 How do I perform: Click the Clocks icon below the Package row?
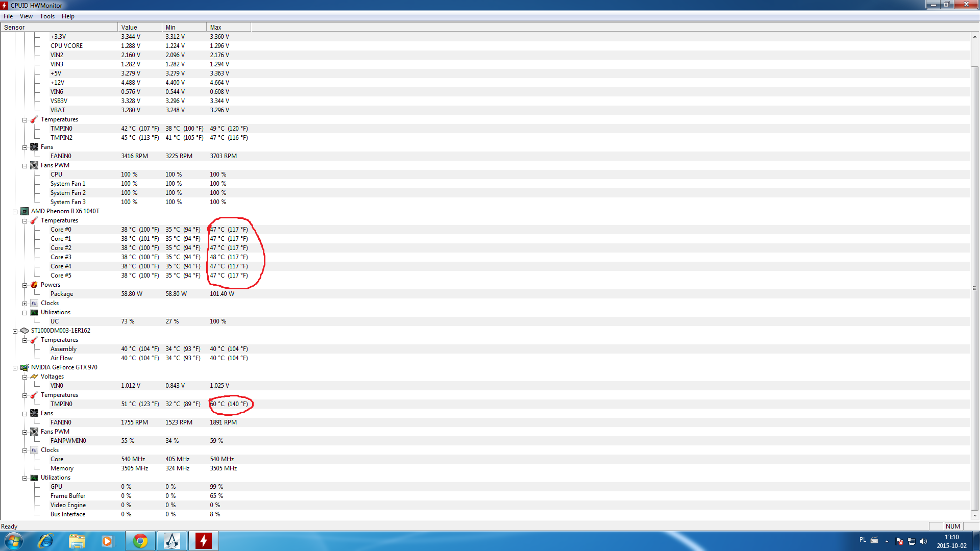(34, 303)
